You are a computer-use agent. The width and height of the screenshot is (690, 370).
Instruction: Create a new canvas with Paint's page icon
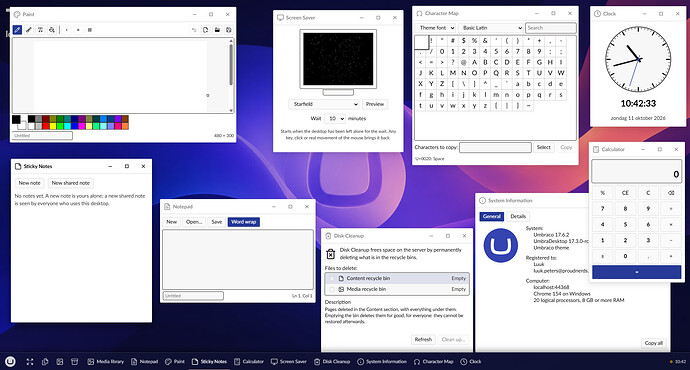coord(206,30)
